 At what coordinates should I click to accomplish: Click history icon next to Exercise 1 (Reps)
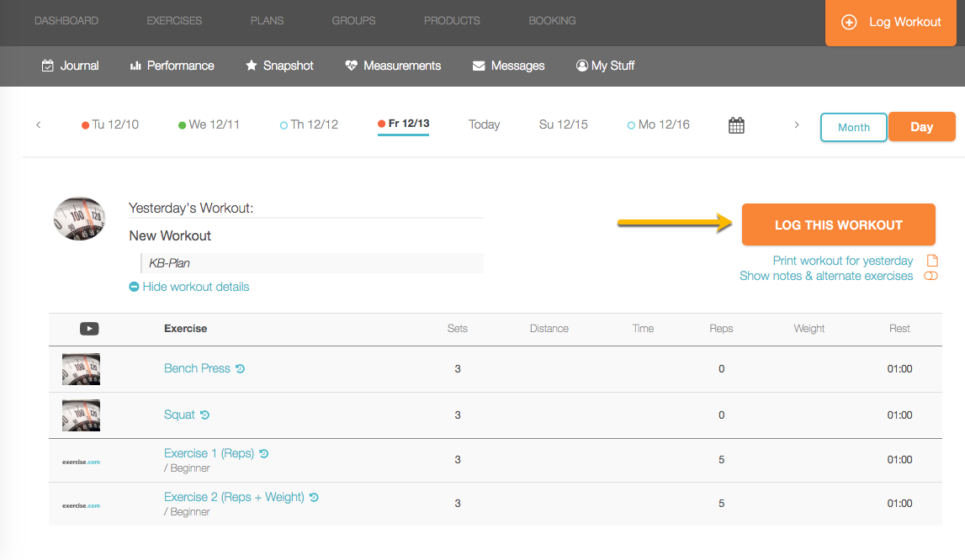(264, 454)
